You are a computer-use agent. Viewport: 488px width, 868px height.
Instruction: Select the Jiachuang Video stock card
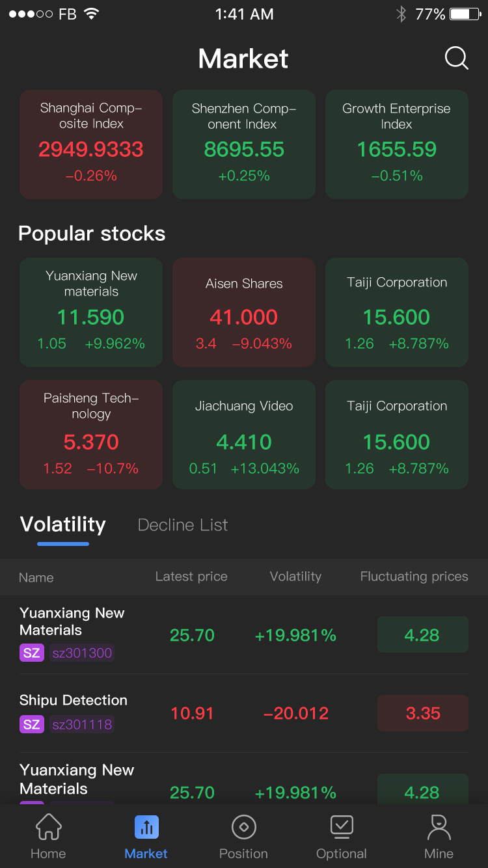(x=244, y=434)
